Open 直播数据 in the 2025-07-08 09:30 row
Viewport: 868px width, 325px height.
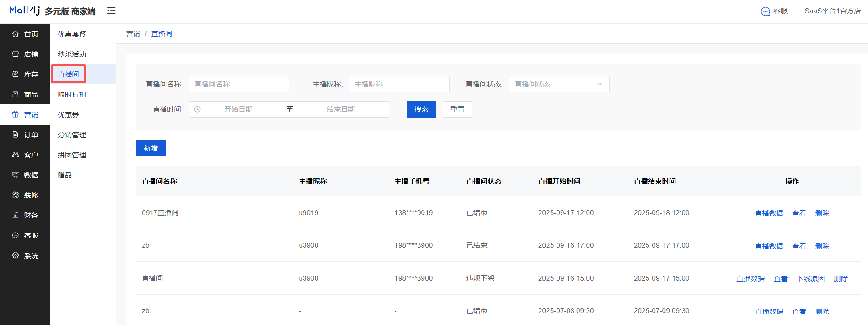[x=769, y=311]
